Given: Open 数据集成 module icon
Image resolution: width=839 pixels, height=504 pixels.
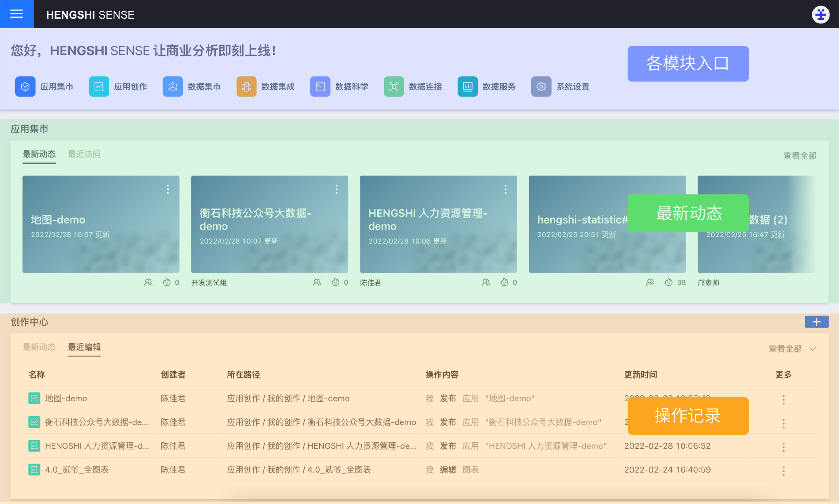Looking at the screenshot, I should pyautogui.click(x=246, y=86).
